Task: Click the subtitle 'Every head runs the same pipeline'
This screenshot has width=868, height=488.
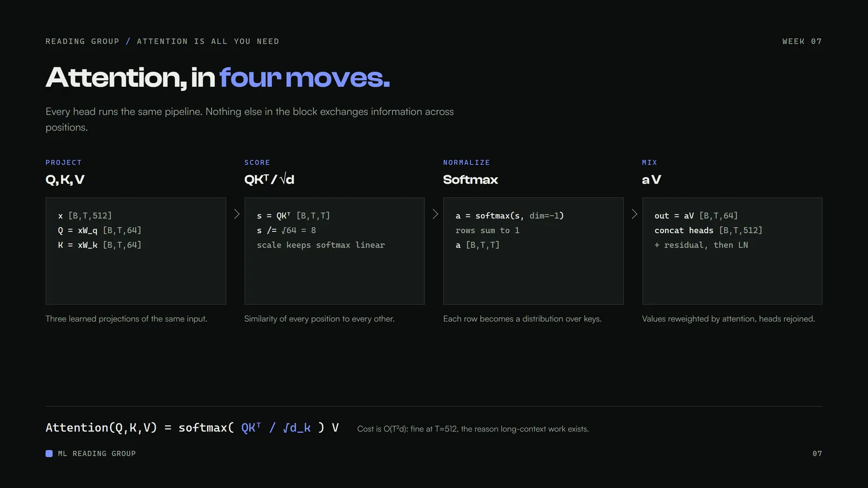Action: tap(250, 119)
